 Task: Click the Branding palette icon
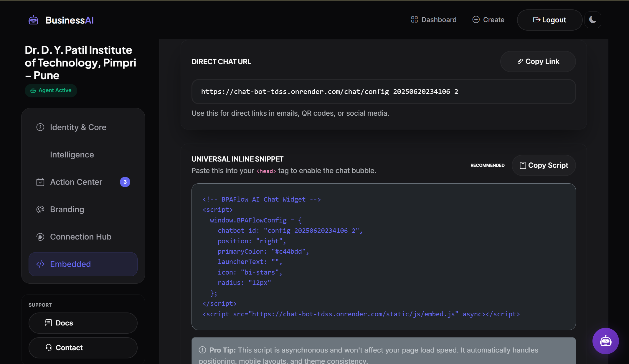[40, 210]
